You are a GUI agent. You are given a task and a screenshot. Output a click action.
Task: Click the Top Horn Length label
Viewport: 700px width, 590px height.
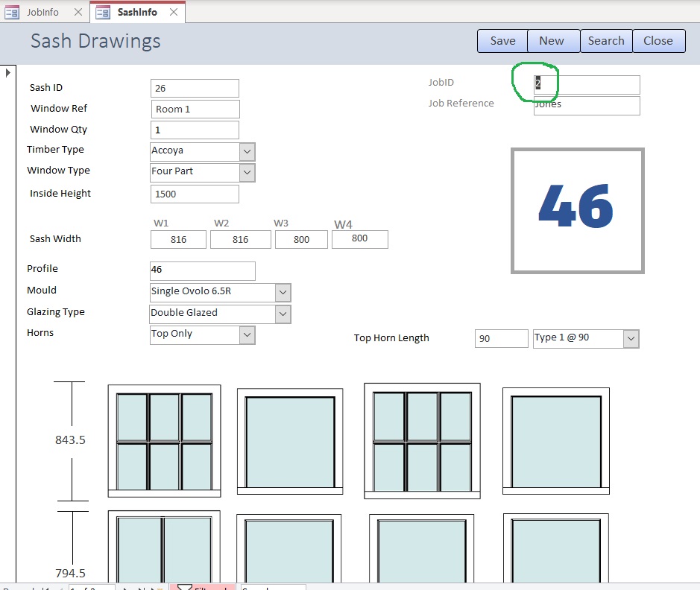click(391, 338)
